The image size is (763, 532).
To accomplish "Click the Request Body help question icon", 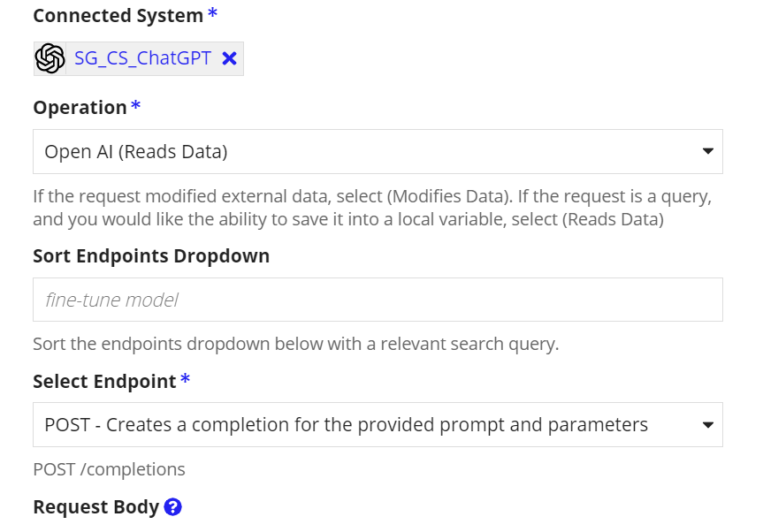I will [x=173, y=507].
